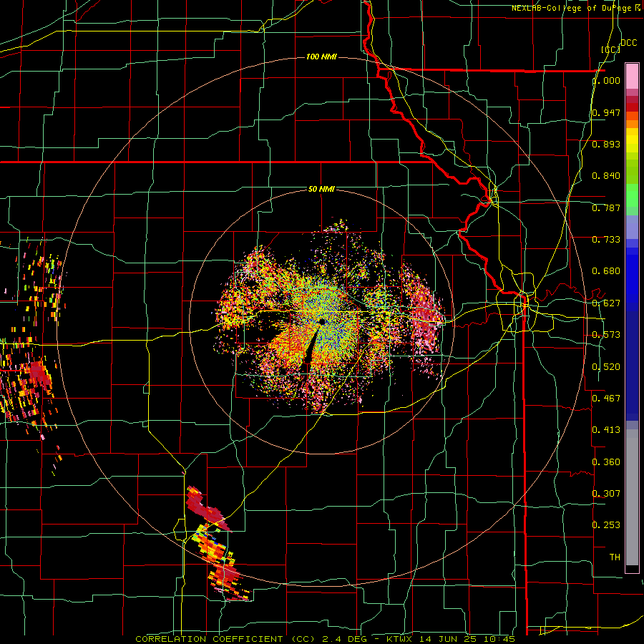Click the 0.893 color scale value
The height and width of the screenshot is (644, 644).
606,144
